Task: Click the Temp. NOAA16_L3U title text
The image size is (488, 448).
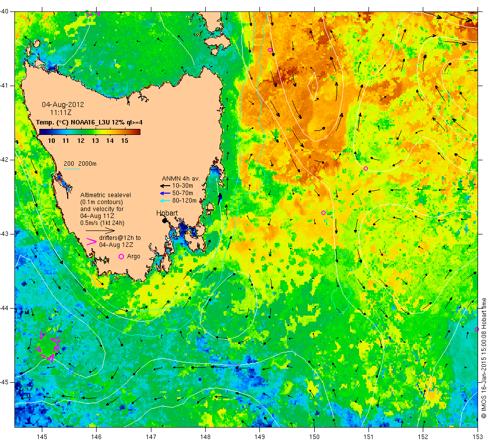Action: [89, 122]
